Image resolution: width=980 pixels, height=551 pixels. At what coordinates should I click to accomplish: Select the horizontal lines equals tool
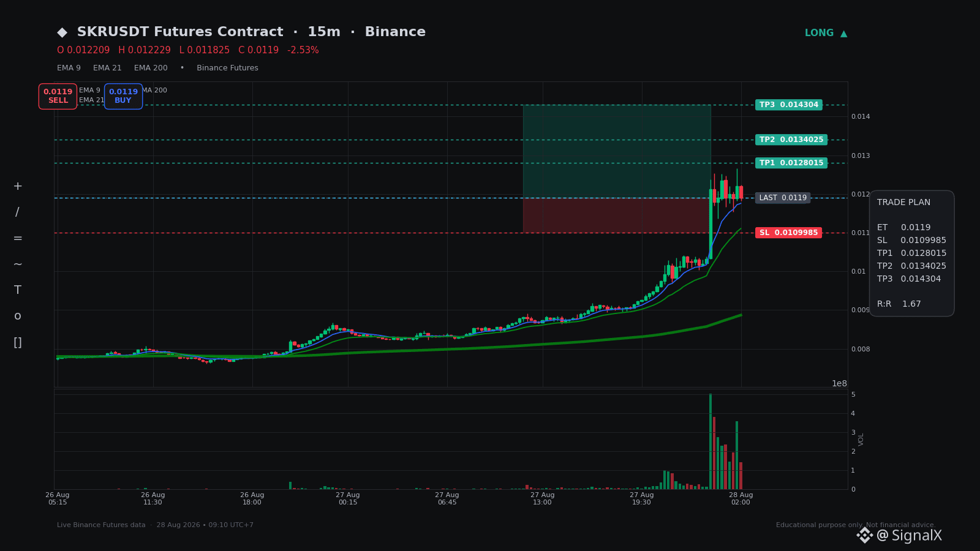point(18,238)
